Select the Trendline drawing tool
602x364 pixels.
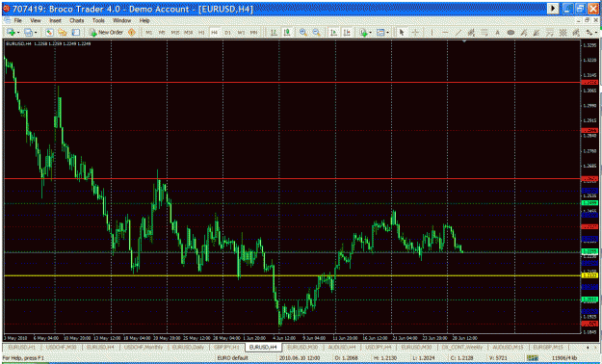coord(458,33)
